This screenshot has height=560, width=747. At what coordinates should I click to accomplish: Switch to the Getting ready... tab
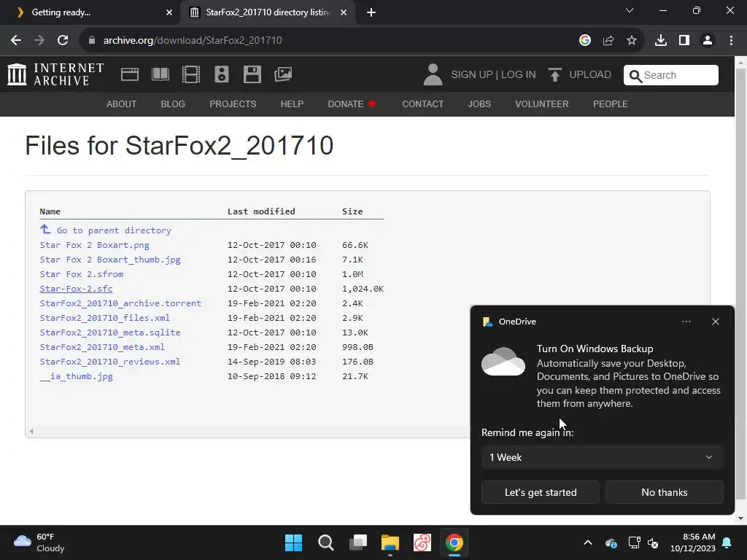tap(90, 12)
